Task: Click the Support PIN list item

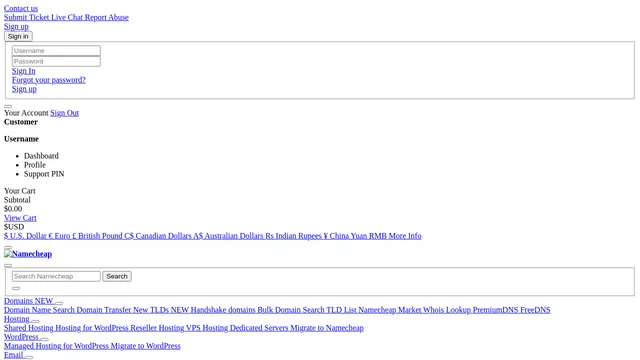Action: tap(44, 173)
